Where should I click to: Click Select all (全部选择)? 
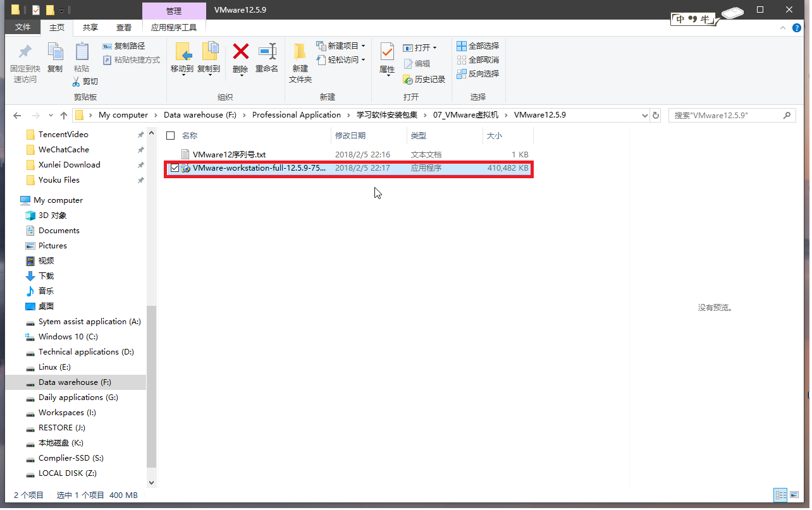pyautogui.click(x=478, y=46)
